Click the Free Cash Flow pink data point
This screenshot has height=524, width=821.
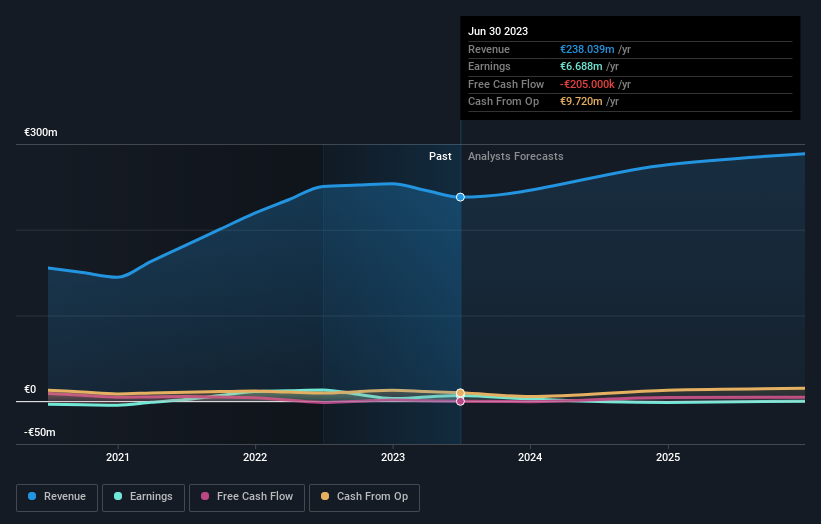[460, 402]
